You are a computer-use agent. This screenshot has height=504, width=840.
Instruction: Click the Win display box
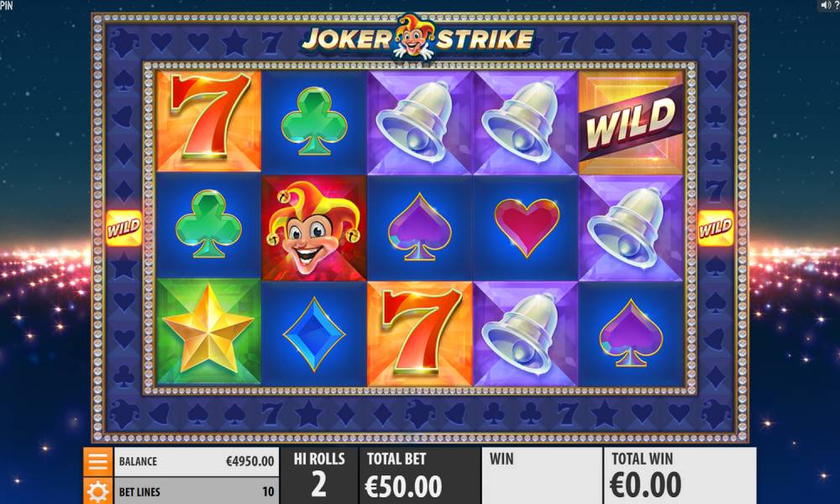click(542, 475)
